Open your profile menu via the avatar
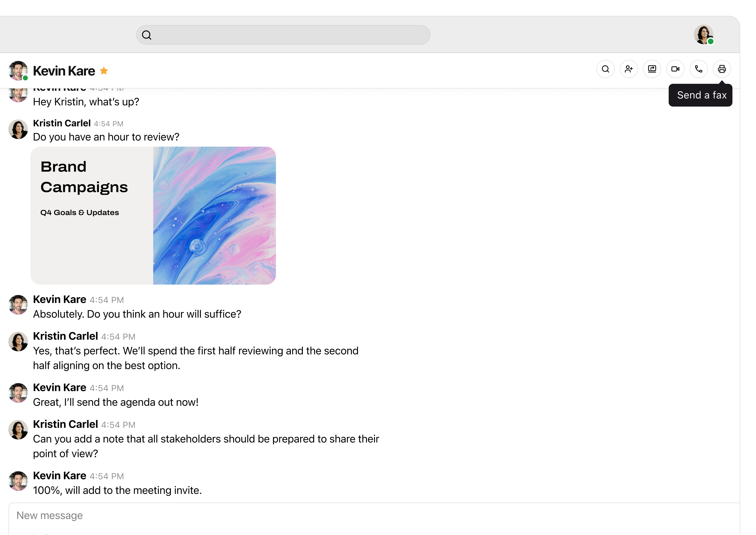 pos(703,34)
